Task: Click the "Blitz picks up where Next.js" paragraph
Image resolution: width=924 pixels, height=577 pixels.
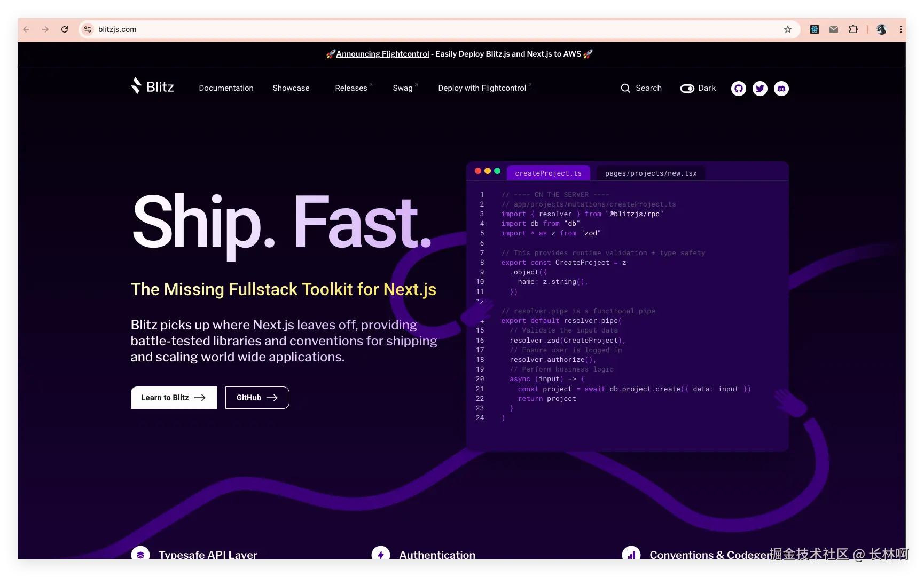Action: pyautogui.click(x=284, y=341)
